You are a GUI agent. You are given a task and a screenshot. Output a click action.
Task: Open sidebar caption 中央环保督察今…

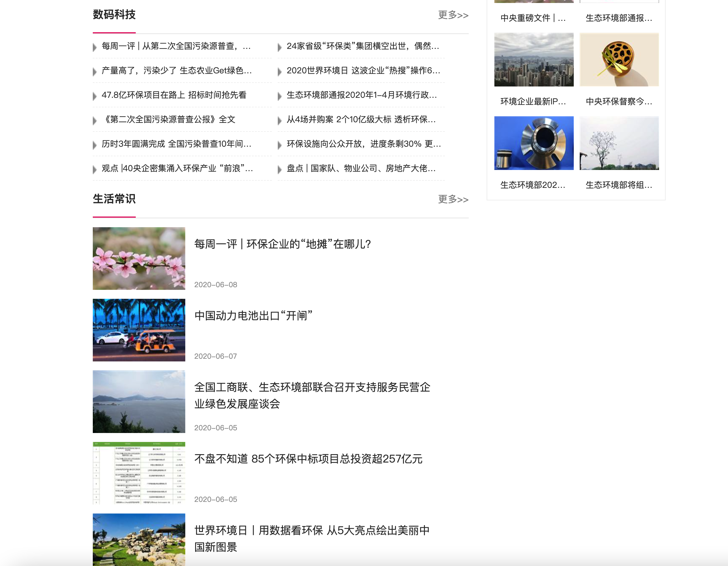619,102
